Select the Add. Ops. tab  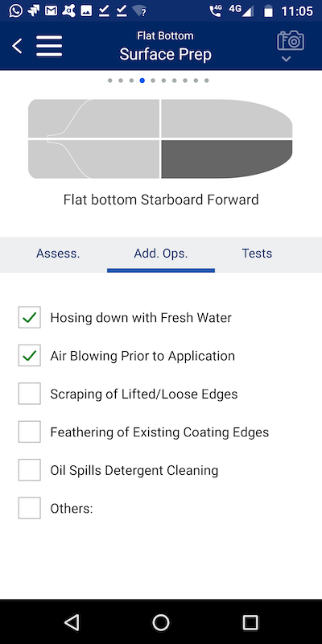point(161,254)
